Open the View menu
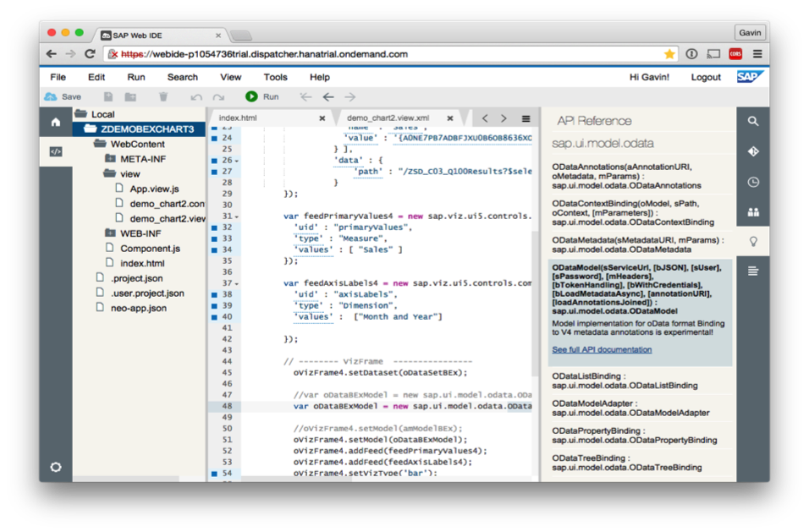This screenshot has width=809, height=532. [231, 77]
